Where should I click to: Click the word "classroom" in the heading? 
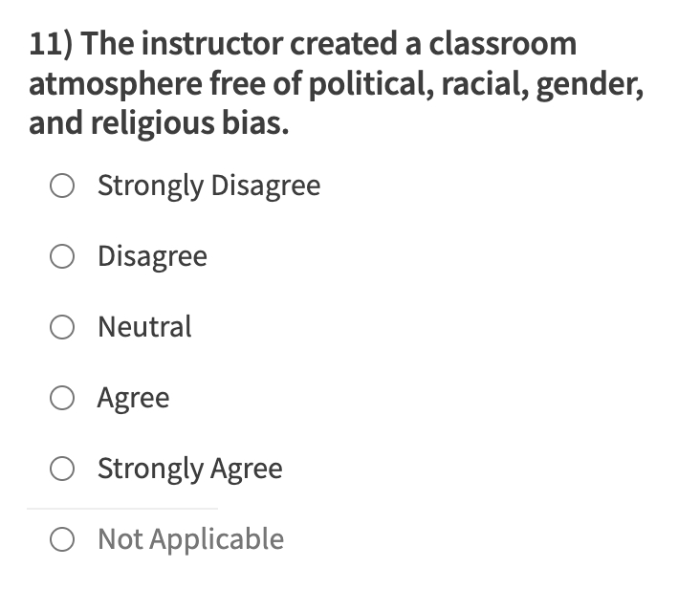tap(502, 44)
